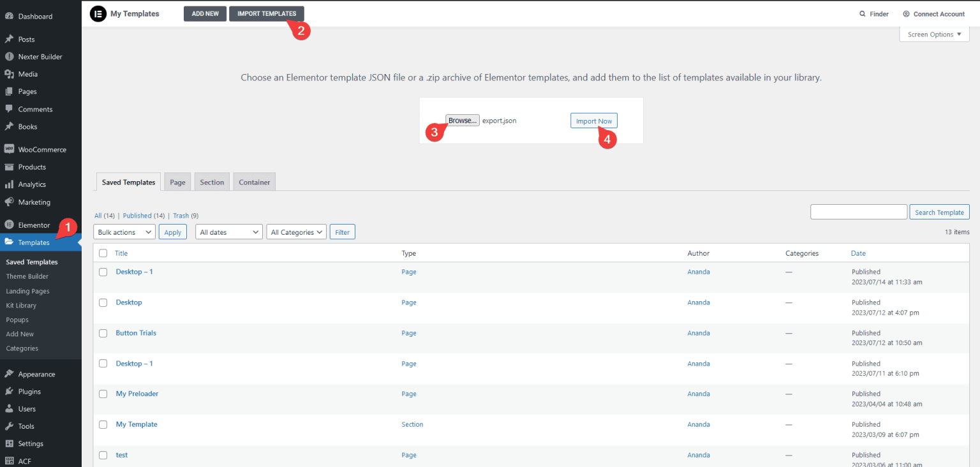The image size is (980, 467).
Task: Expand the All Categories dropdown
Action: point(296,232)
